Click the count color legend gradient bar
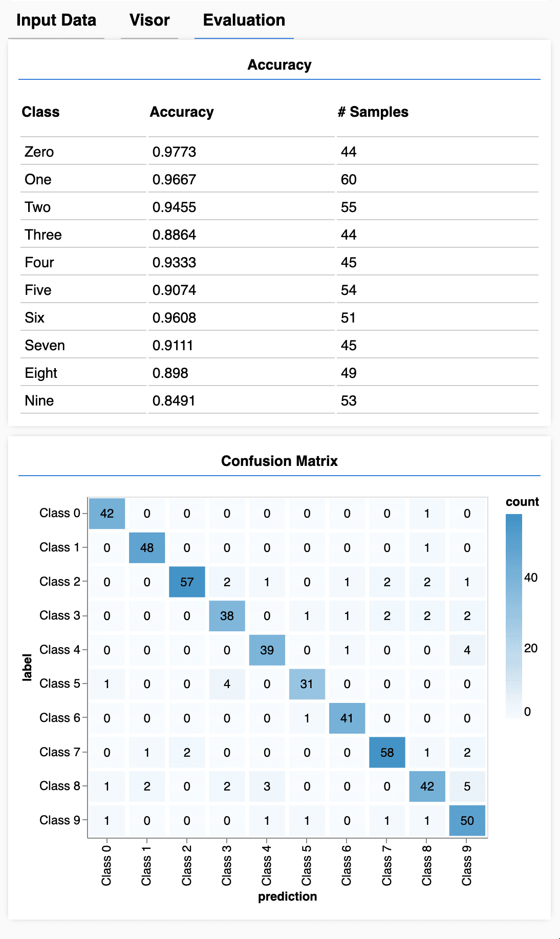 point(514,616)
